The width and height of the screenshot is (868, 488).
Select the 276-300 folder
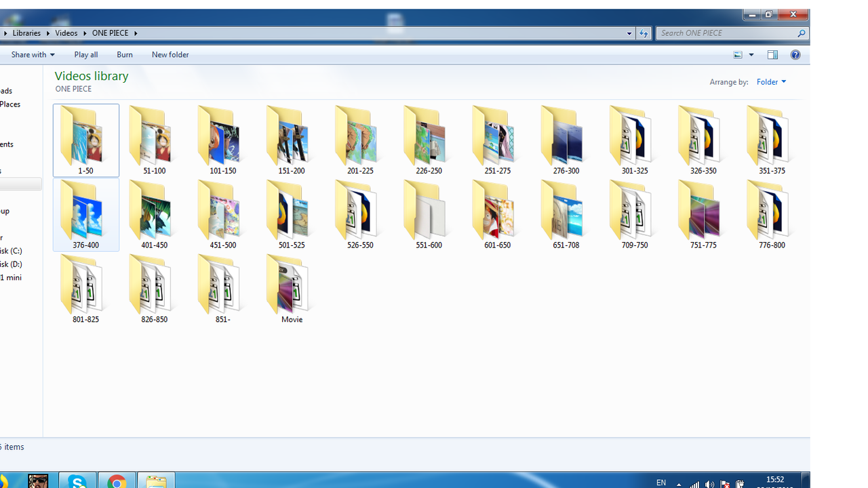[x=566, y=140]
